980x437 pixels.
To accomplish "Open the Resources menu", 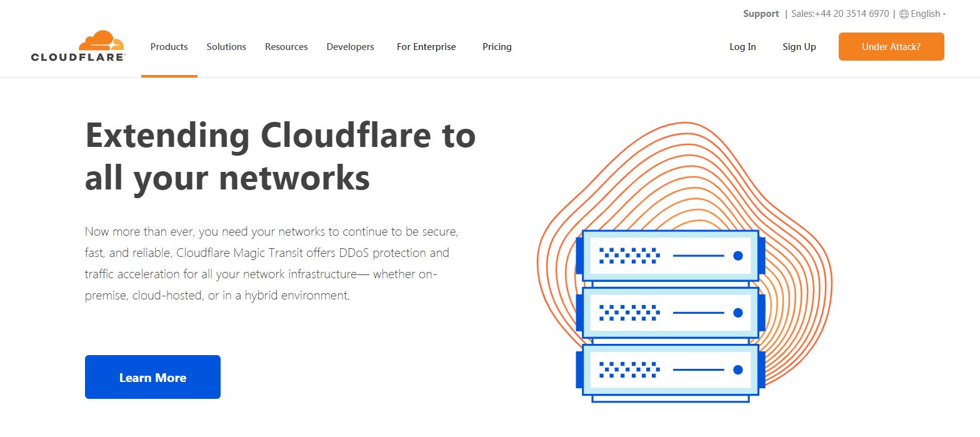I will [286, 47].
